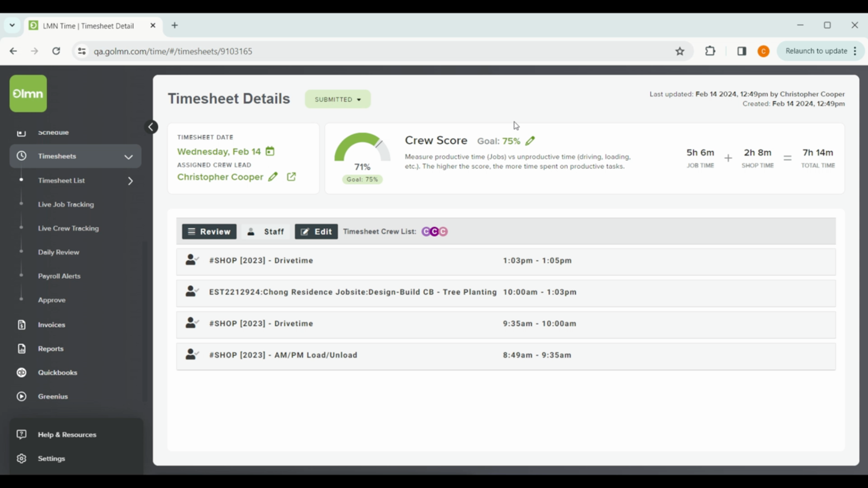The image size is (868, 488).
Task: Edit Crew Score goal pencil icon
Action: (530, 141)
